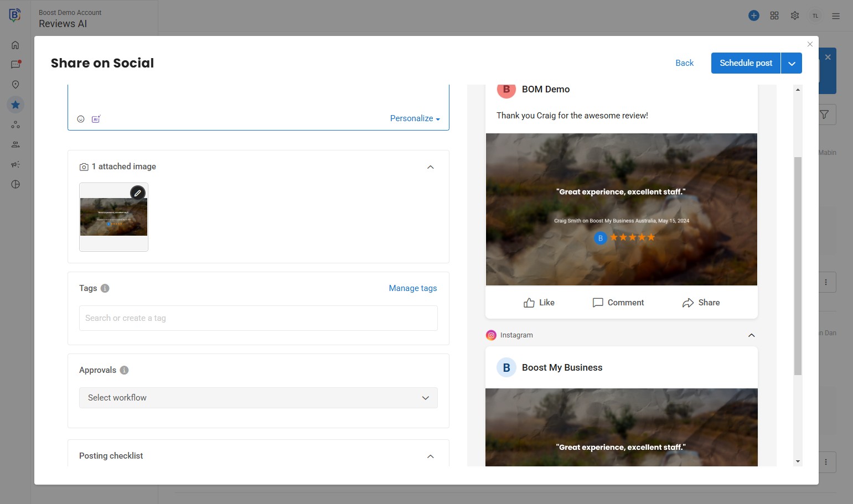The height and width of the screenshot is (504, 853).
Task: Collapse the Posting checklist section
Action: click(x=431, y=456)
